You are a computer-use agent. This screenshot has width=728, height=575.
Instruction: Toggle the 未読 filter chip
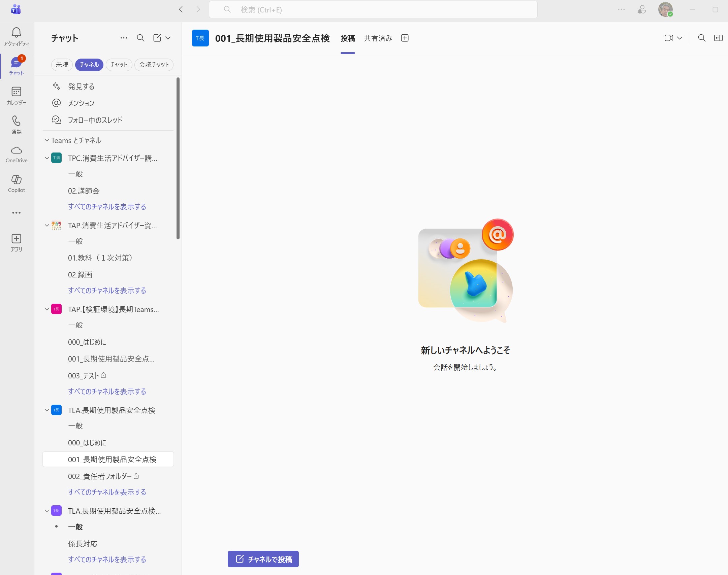click(62, 65)
